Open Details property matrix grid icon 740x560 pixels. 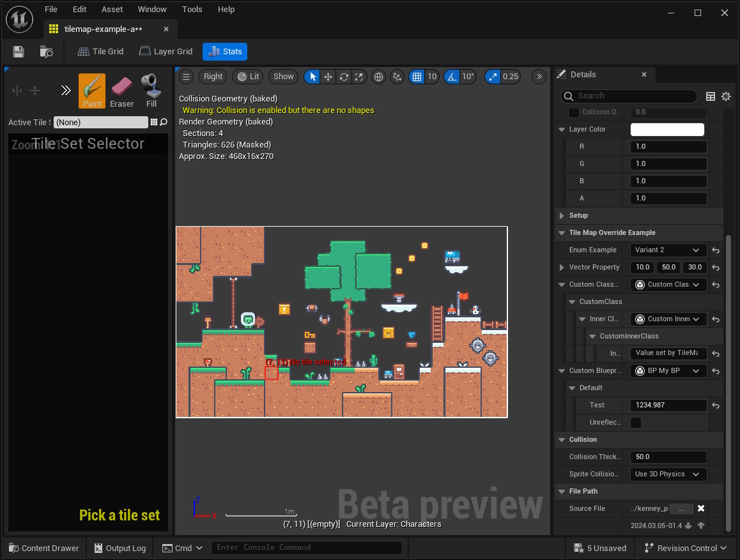pyautogui.click(x=710, y=96)
